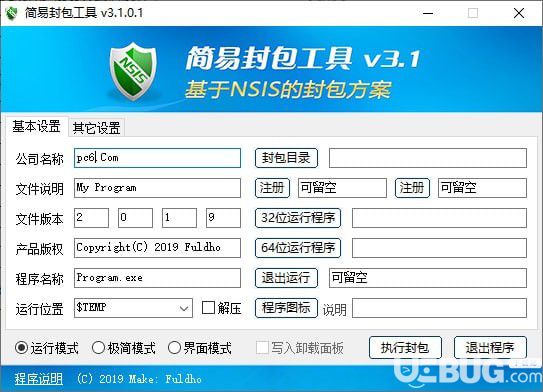Focus the 文件说明 My Program field
The width and height of the screenshot is (543, 392).
click(x=157, y=188)
